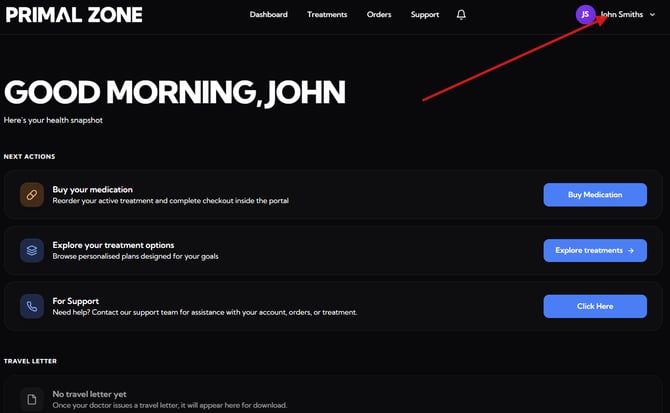Open the notifications bell icon
This screenshot has height=413, width=670.
click(461, 15)
